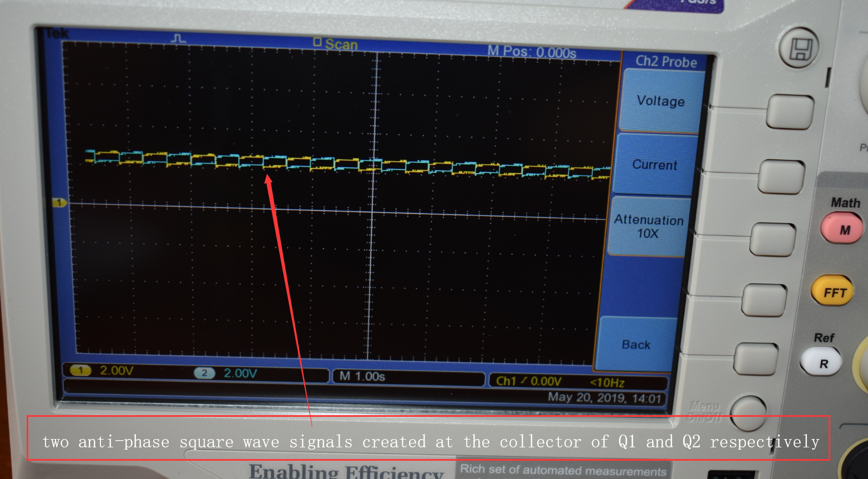
Task: Click the bezel button beside Attenuation 10X
Action: 773,240
